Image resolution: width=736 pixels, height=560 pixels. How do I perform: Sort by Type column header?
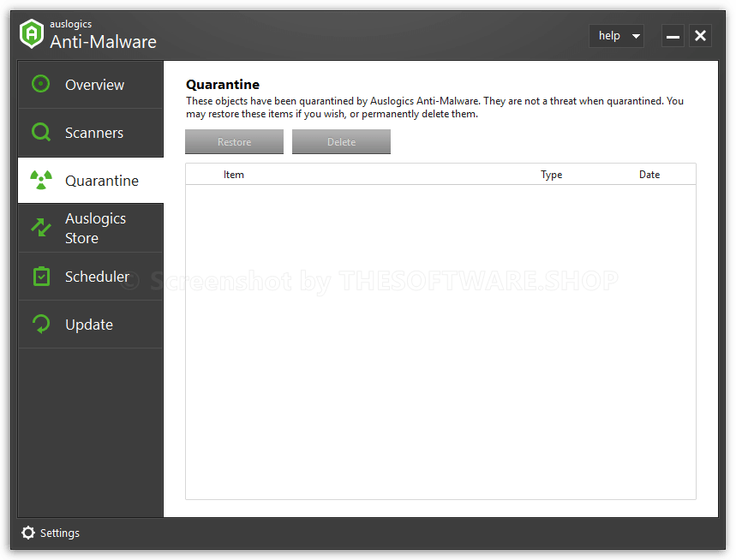(x=552, y=175)
